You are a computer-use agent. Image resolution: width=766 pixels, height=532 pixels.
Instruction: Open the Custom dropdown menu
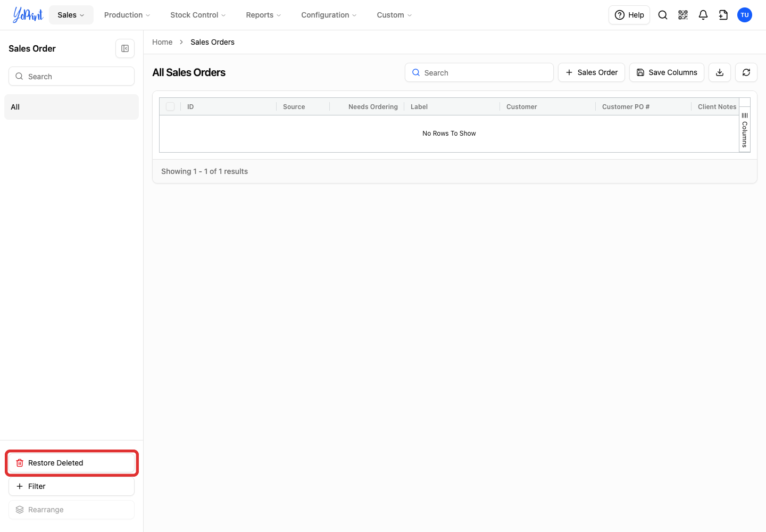394,15
